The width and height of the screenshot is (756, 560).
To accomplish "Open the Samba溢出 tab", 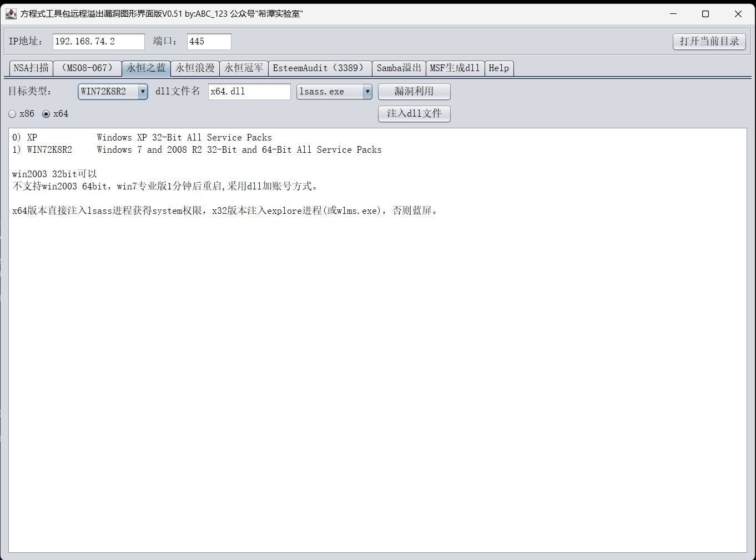I will (399, 68).
